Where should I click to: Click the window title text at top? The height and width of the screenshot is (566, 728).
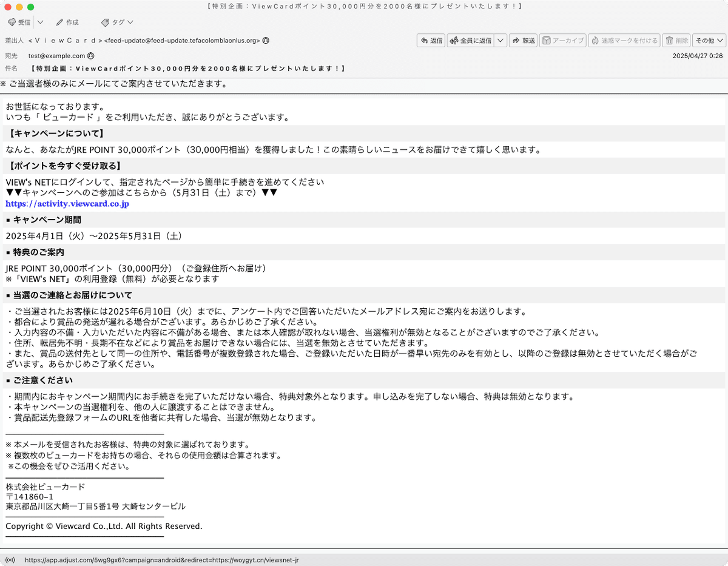click(364, 6)
